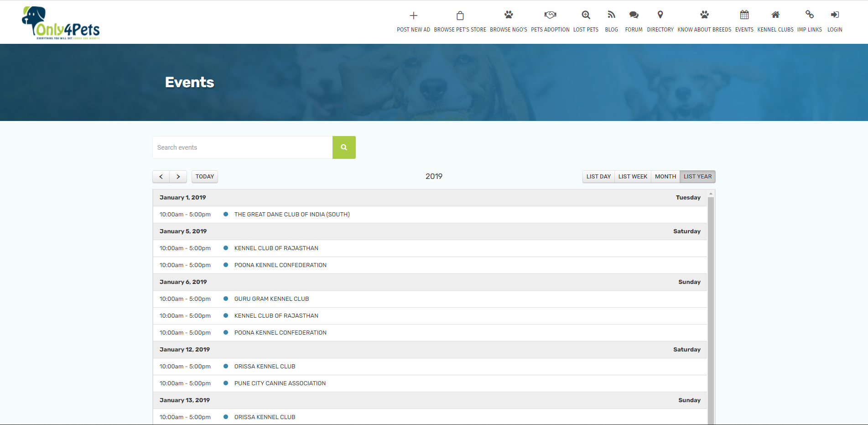Click the blue dot beside GURU GRAM KENNEL CLUB

(225, 299)
